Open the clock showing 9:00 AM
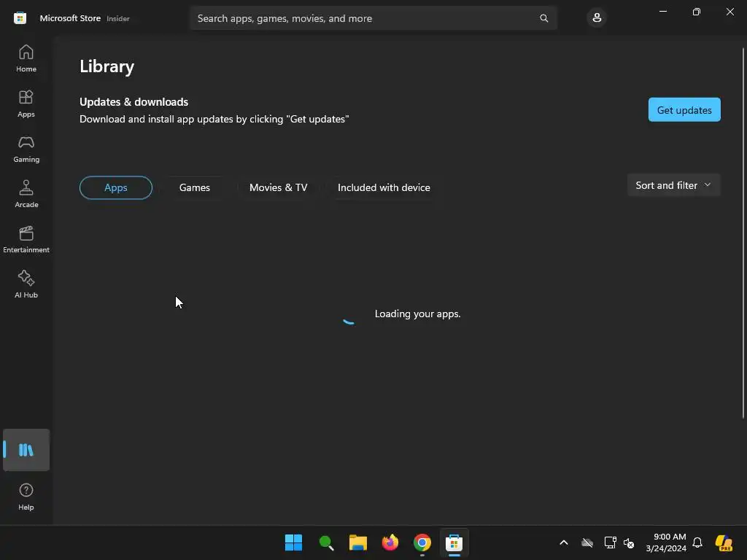 pyautogui.click(x=666, y=542)
